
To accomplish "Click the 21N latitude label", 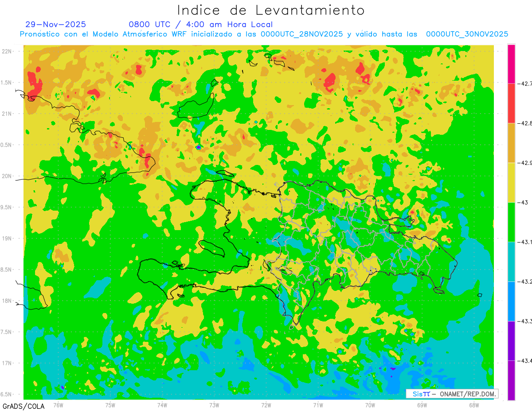I will click(7, 114).
